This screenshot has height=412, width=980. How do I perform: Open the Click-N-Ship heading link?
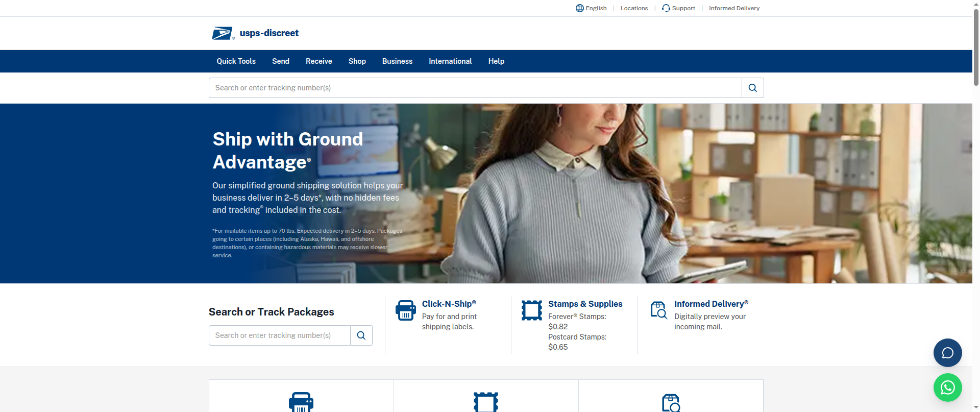click(449, 304)
